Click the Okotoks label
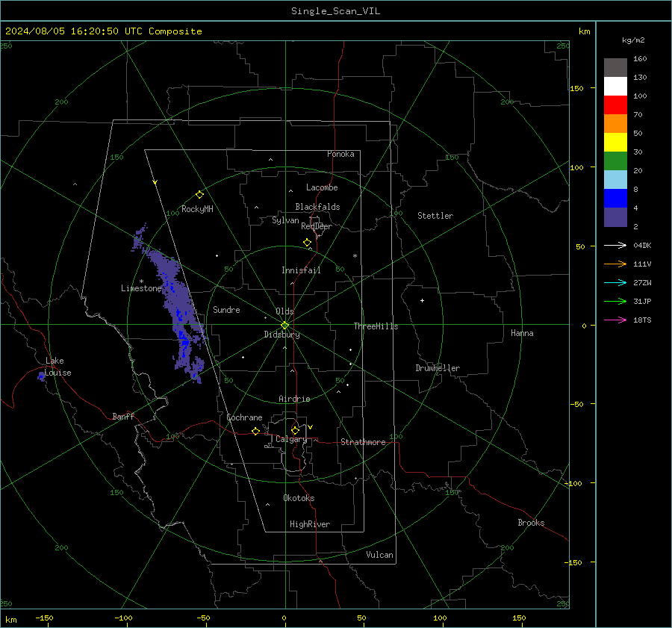 pyautogui.click(x=299, y=498)
